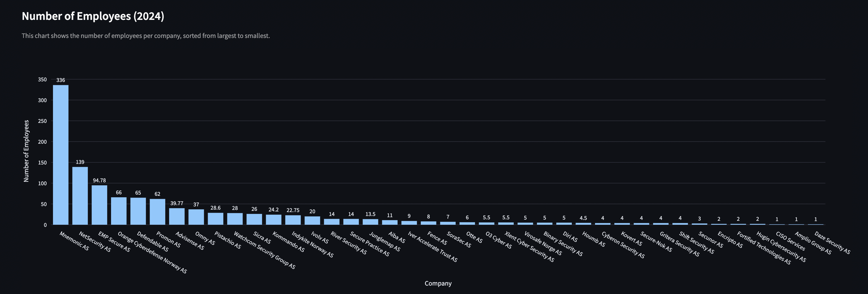Click the '28.6' value label

216,208
